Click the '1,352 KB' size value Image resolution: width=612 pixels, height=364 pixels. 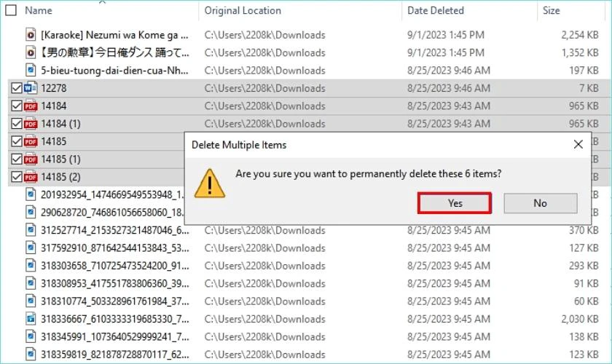[x=580, y=52]
